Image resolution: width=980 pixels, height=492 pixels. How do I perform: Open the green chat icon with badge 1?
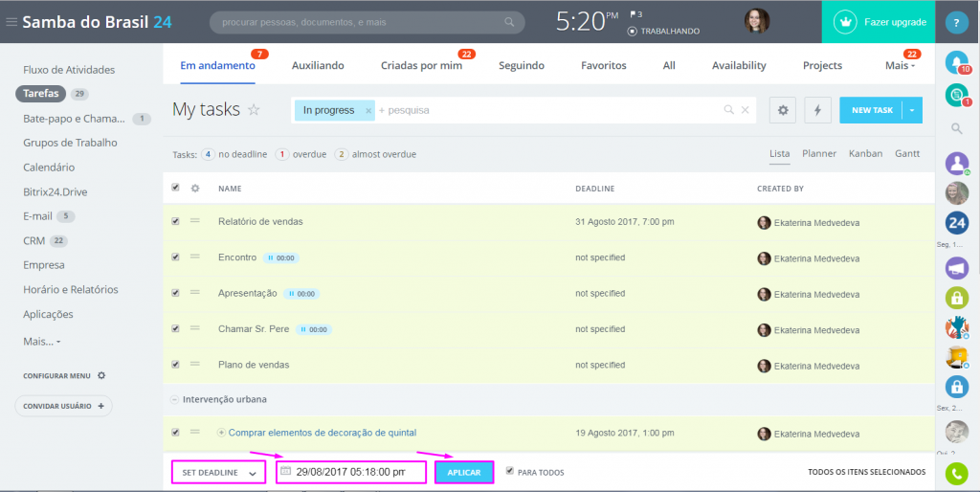point(957,95)
